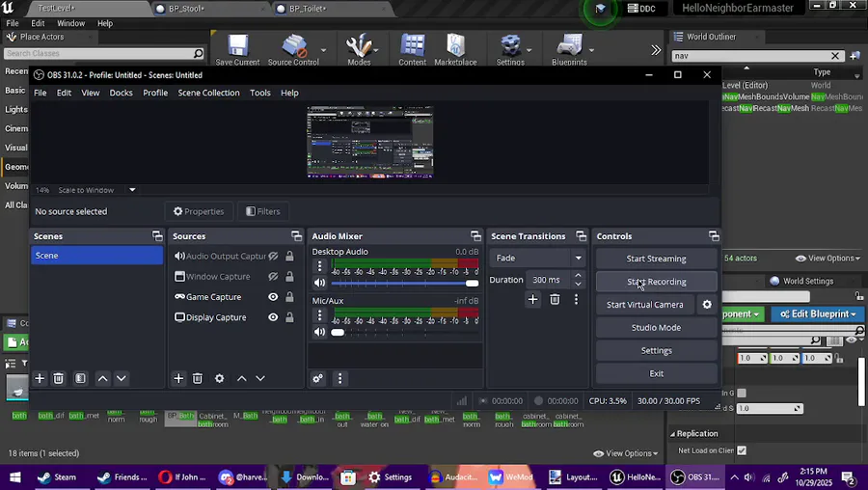Open preview Scale to Window dropdown
The height and width of the screenshot is (490, 868).
(x=132, y=190)
